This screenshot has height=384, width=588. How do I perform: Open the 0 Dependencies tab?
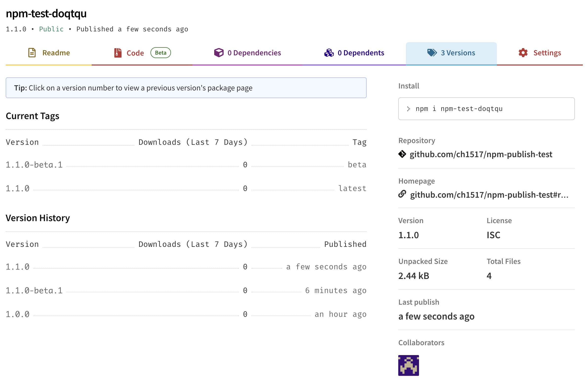pyautogui.click(x=254, y=53)
